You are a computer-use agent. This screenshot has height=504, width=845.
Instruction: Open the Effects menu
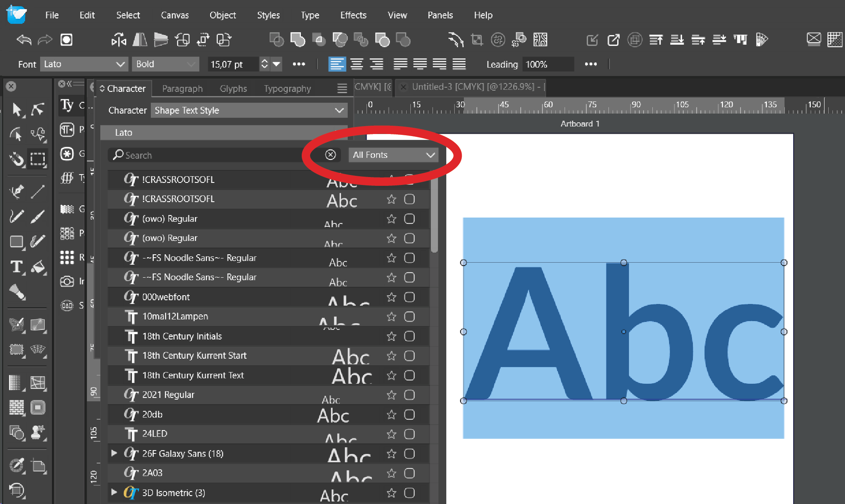pos(353,15)
